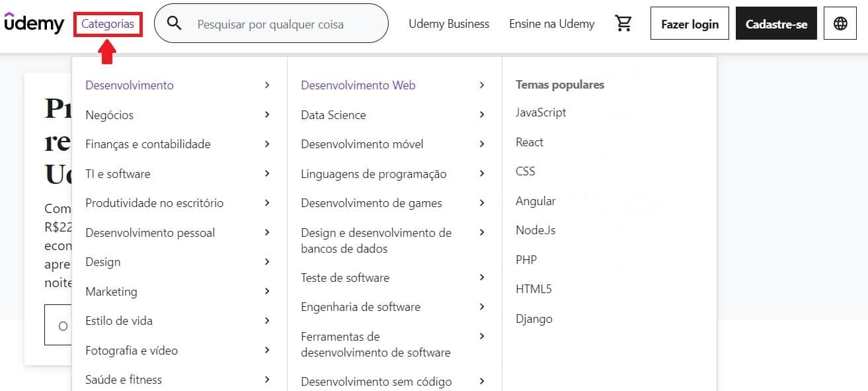Click the Udemy logo

coord(34,23)
